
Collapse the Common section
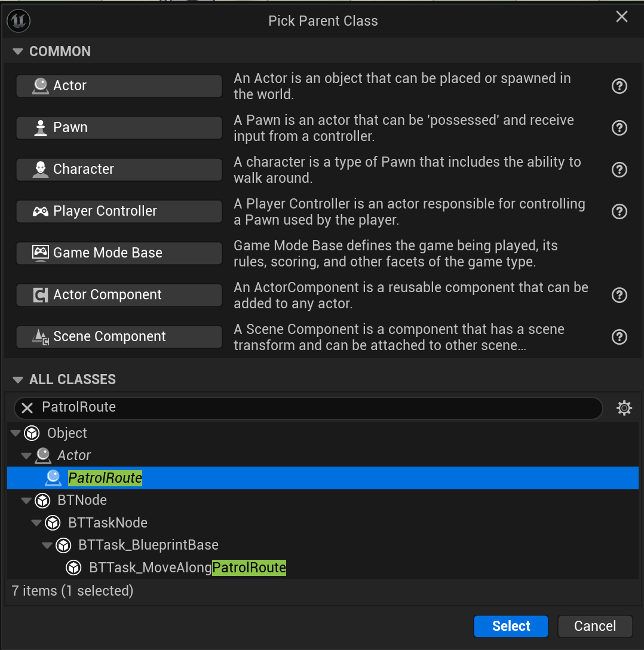[18, 51]
